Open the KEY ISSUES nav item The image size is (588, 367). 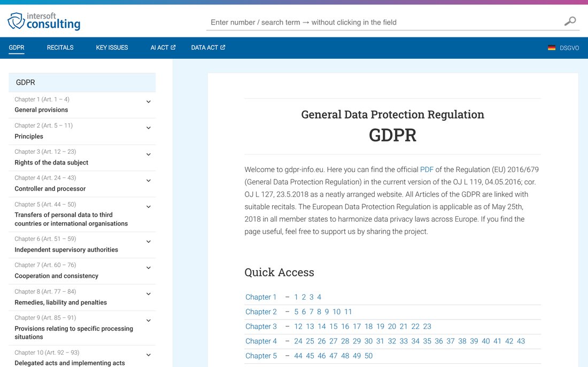click(112, 48)
